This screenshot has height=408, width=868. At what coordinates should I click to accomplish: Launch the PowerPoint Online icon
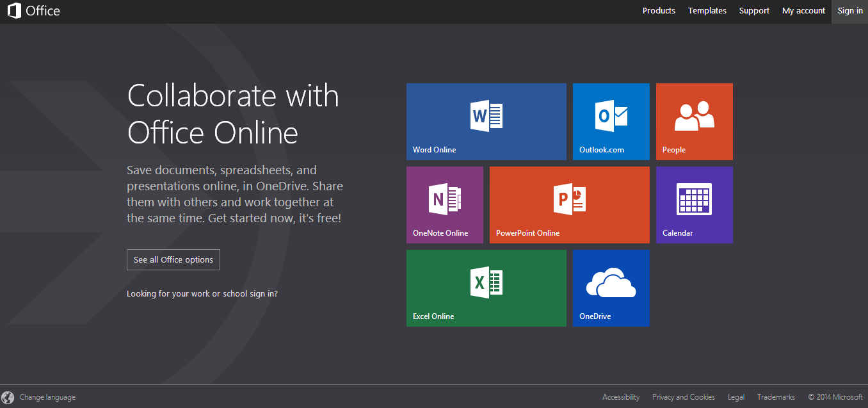[570, 199]
